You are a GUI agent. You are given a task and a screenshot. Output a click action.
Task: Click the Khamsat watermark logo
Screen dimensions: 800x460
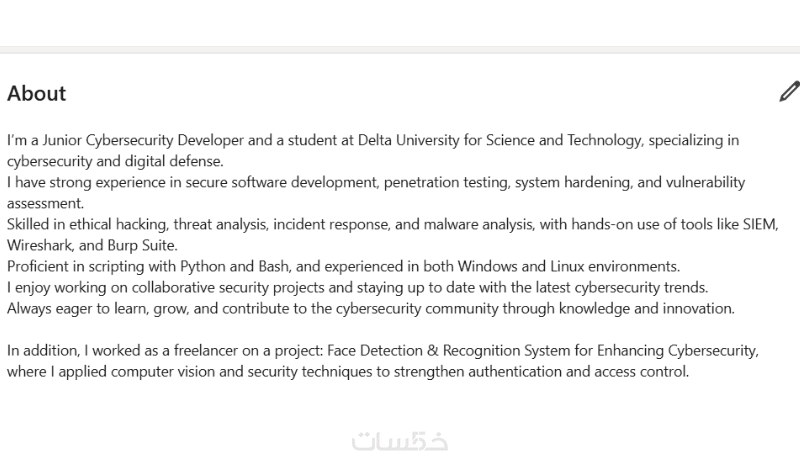pos(399,441)
